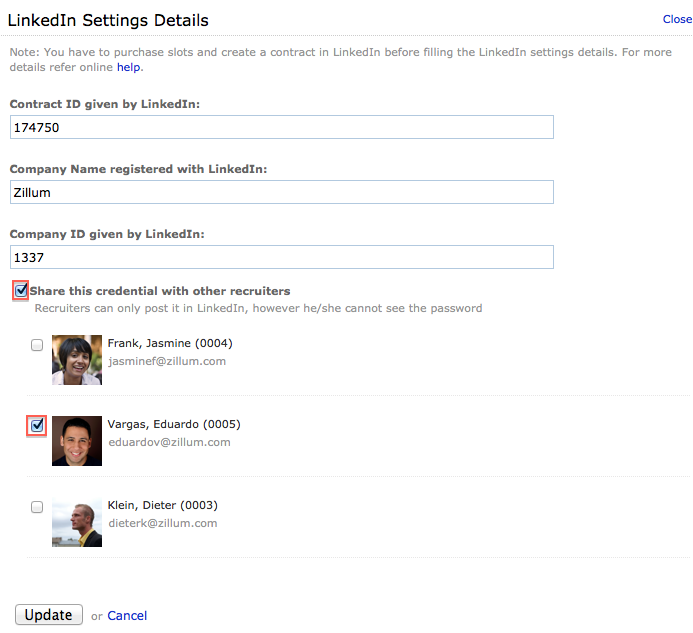Focus the Contract ID input field
This screenshot has height=633, width=693.
point(281,127)
